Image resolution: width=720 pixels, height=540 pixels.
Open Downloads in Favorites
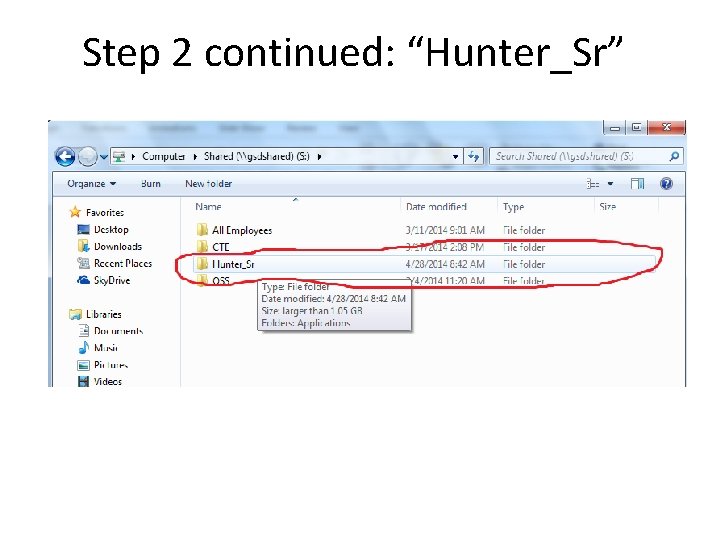pyautogui.click(x=118, y=247)
